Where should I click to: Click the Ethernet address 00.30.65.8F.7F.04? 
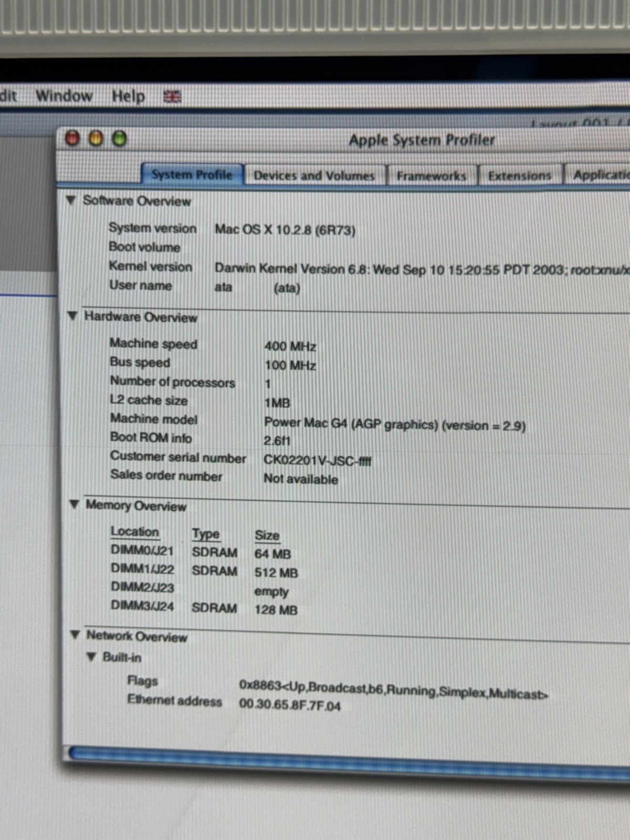click(x=290, y=705)
